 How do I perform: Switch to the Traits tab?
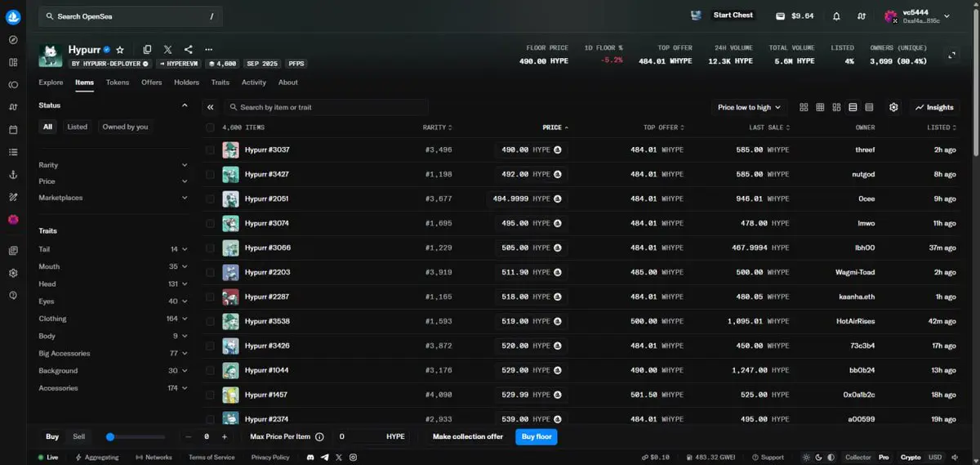[x=220, y=83]
